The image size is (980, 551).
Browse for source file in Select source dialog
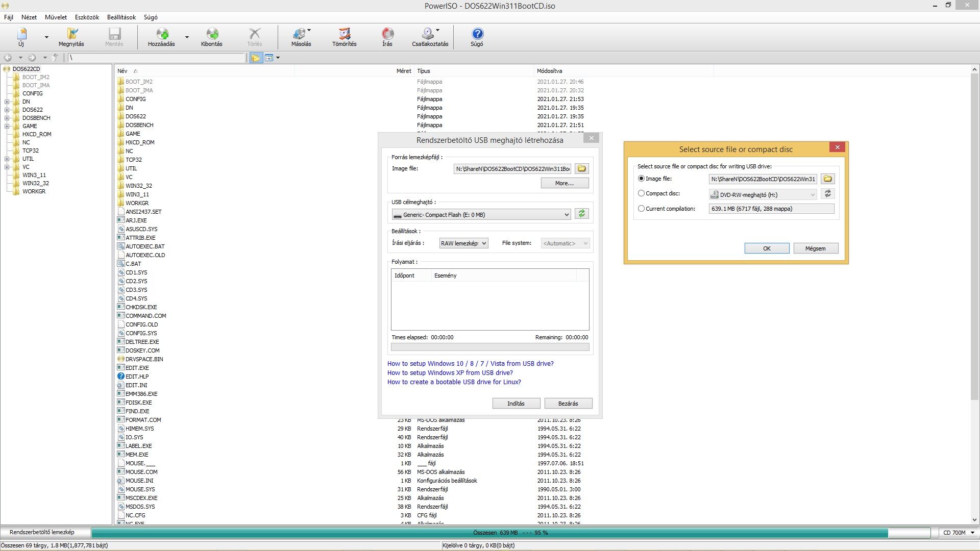tap(828, 179)
